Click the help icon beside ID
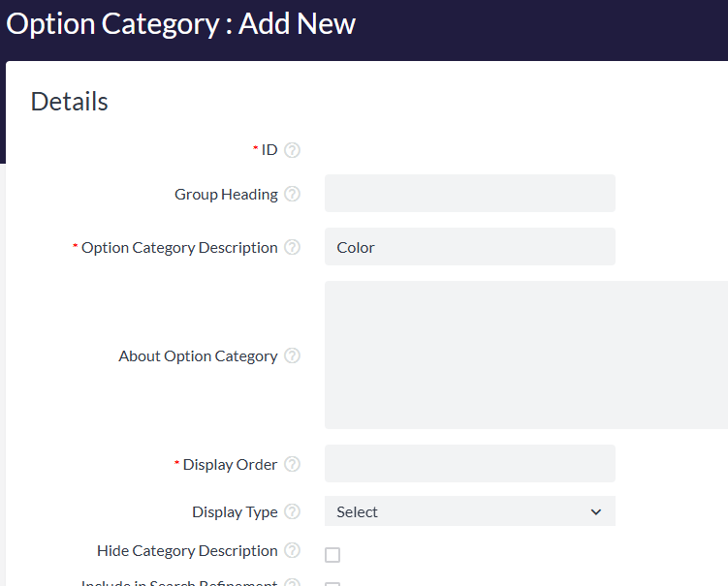This screenshot has width=728, height=586. [x=292, y=150]
